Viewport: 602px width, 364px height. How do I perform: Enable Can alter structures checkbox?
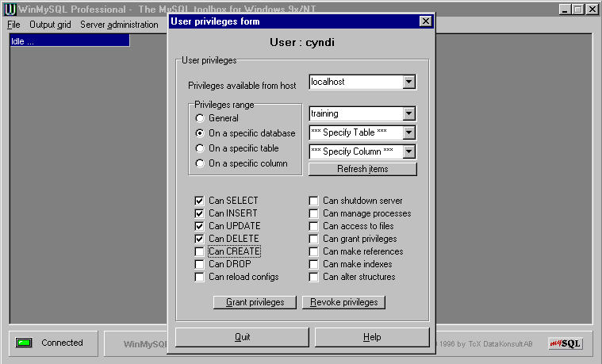coord(313,277)
